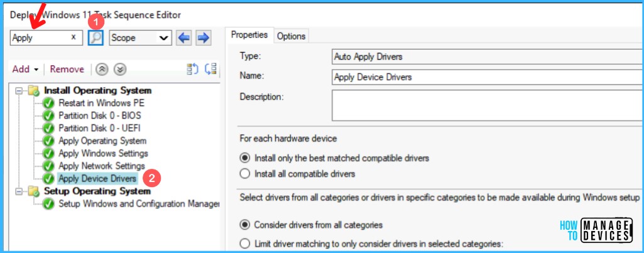Clear the search box using x
Image resolution: width=644 pixels, height=253 pixels.
tap(74, 37)
